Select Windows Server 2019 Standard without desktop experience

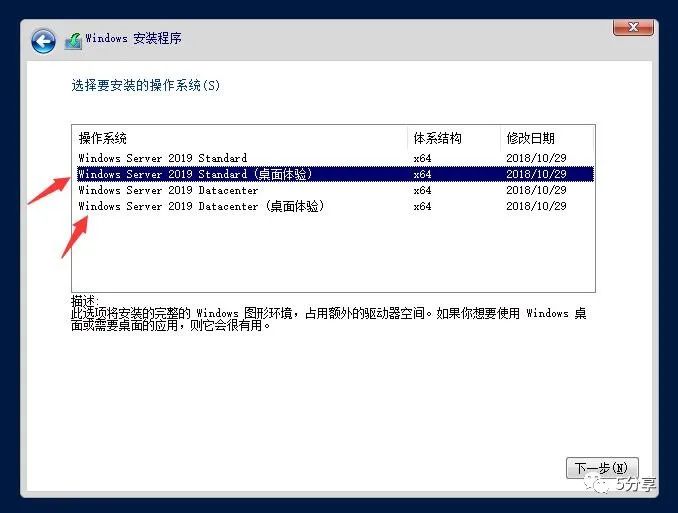[335, 158]
